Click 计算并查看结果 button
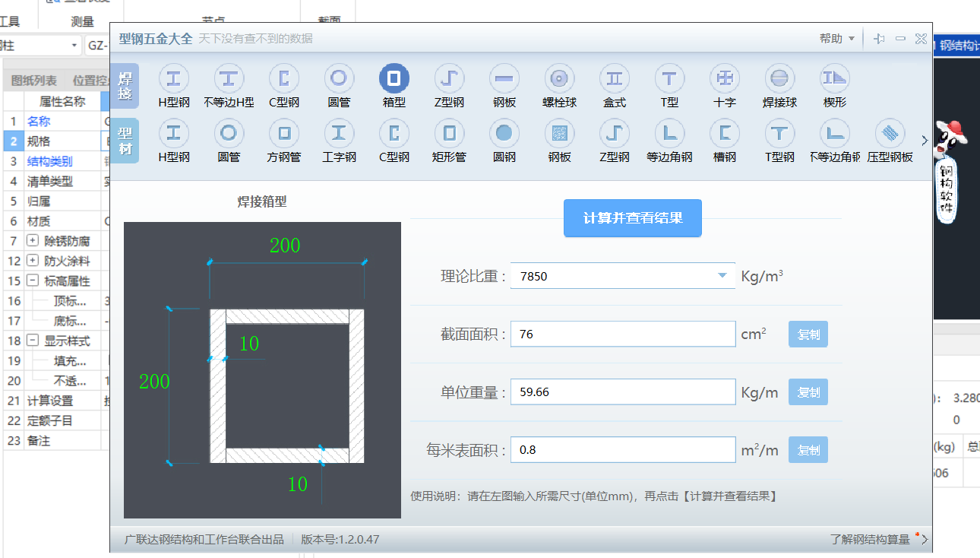 pos(633,218)
